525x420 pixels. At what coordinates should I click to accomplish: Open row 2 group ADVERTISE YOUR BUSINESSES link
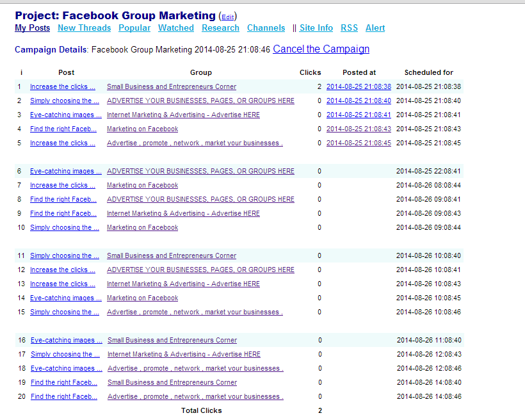(x=200, y=101)
